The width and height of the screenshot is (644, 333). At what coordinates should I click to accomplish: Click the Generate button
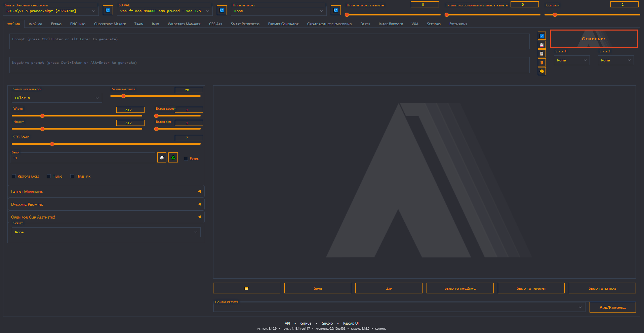coord(594,39)
